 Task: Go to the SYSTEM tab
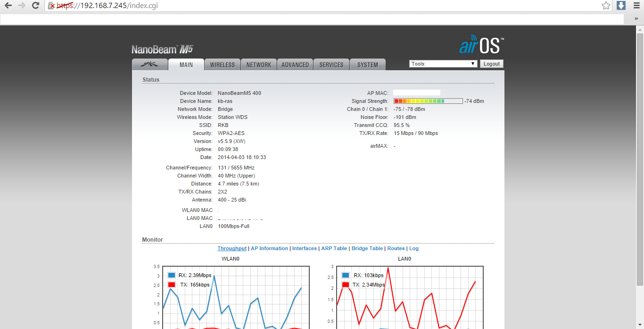(x=367, y=65)
